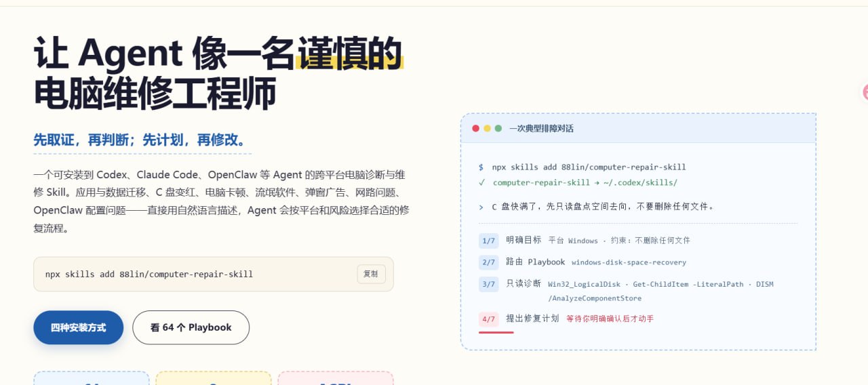Click the heading line 电脑维修工程师

click(155, 94)
